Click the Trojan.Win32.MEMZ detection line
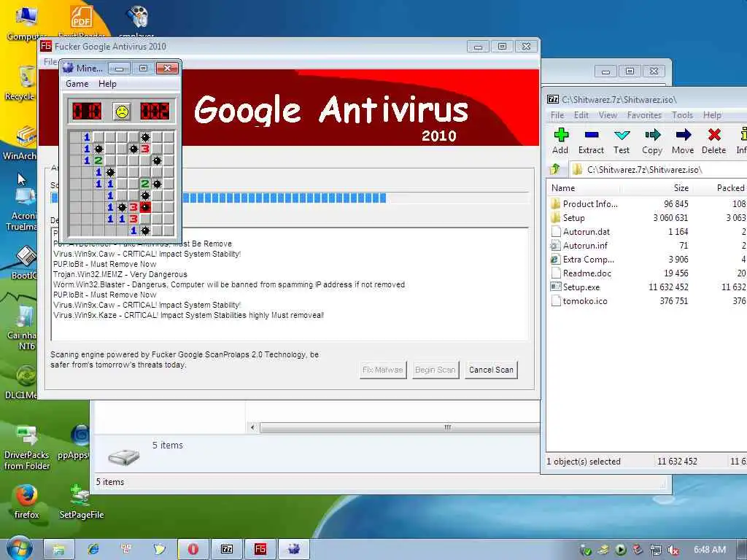Screen dimensions: 747x560 coord(120,274)
